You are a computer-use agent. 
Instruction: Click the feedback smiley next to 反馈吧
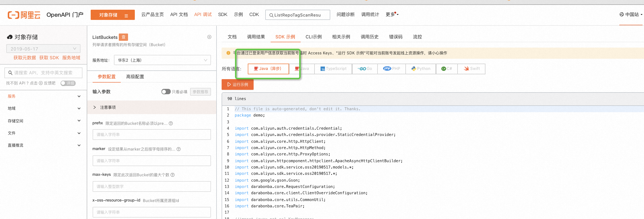click(41, 83)
